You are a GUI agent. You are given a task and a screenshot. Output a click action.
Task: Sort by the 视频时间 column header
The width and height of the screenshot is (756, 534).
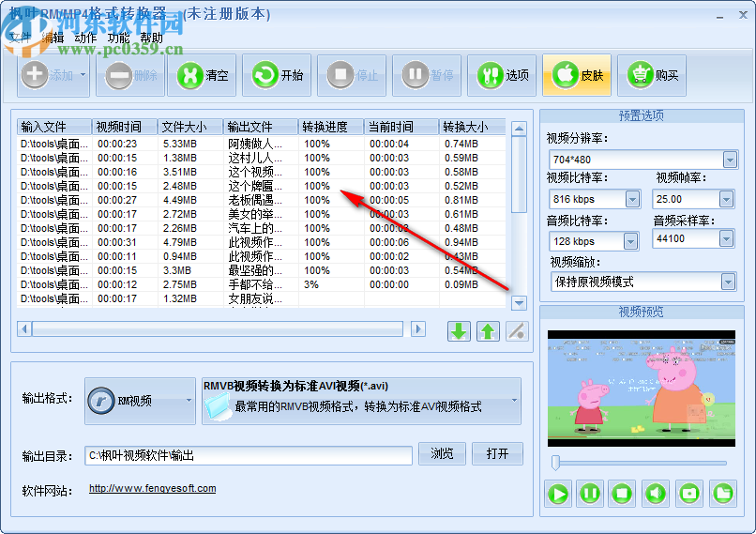125,127
